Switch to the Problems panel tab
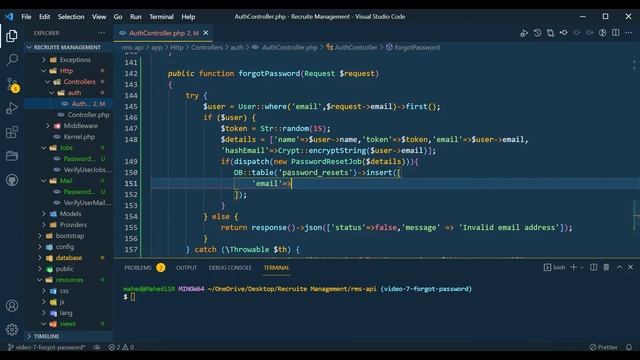This screenshot has height=360, width=640. point(138,268)
